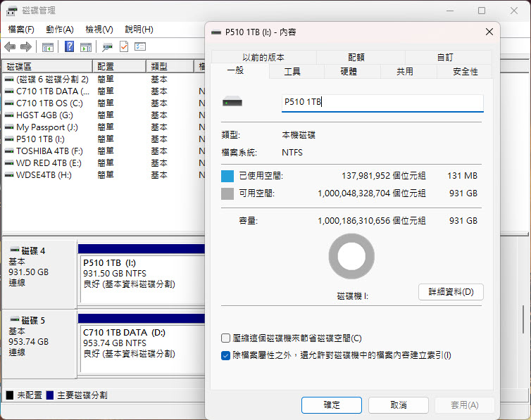Click the 137,981,952 個位元組 used value
Viewport: 531px width, 420px height.
coord(383,176)
